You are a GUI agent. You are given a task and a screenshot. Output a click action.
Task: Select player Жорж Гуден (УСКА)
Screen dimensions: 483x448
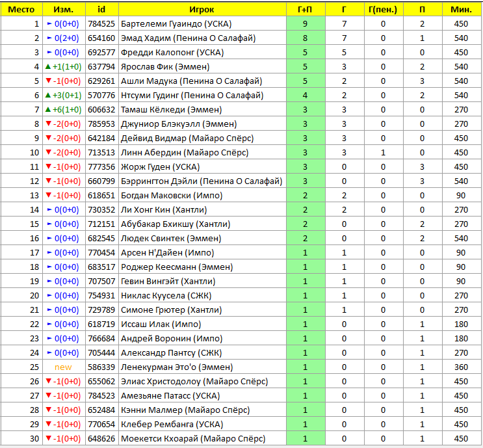tap(160, 167)
